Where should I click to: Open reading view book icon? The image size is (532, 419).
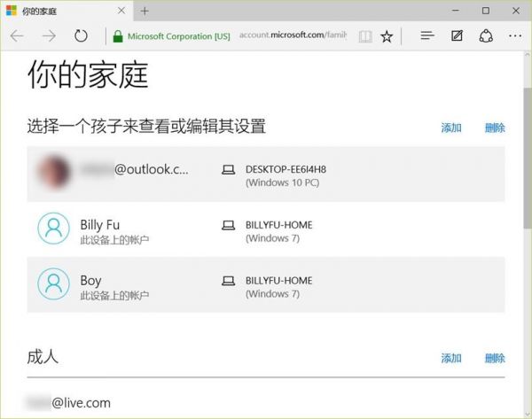(x=365, y=36)
